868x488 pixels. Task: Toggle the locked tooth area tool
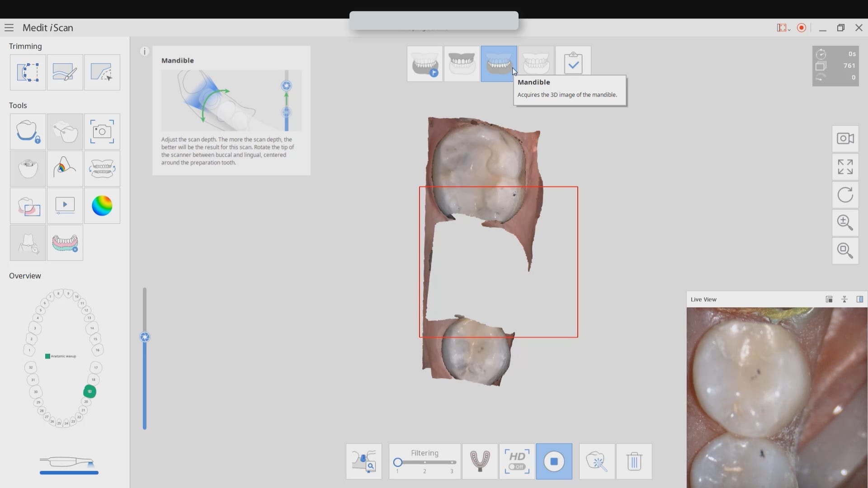pos(28,131)
